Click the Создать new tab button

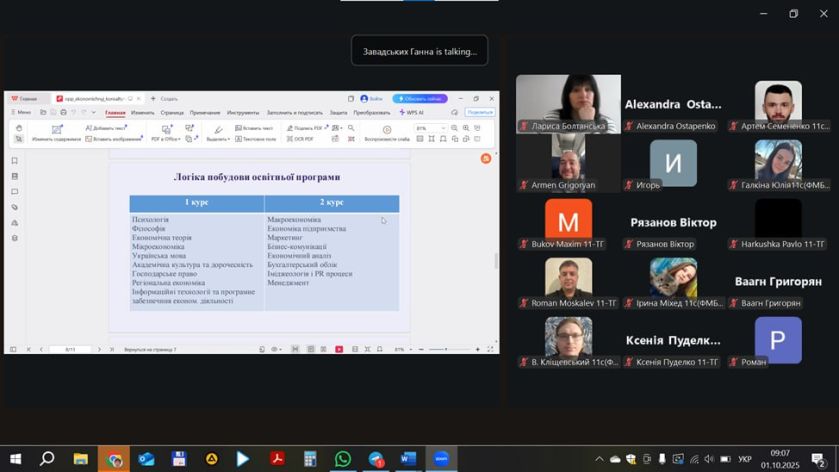[x=164, y=98]
